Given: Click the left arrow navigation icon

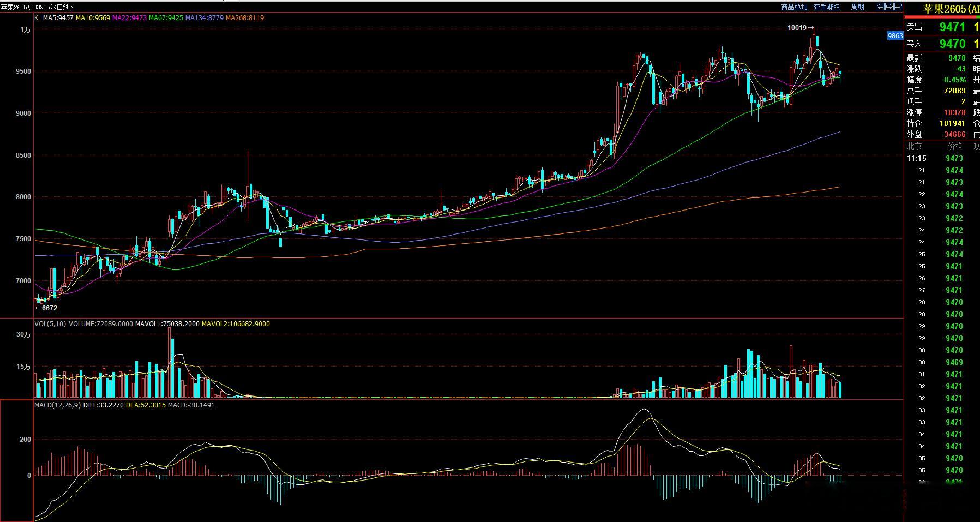Looking at the screenshot, I should click(880, 7).
